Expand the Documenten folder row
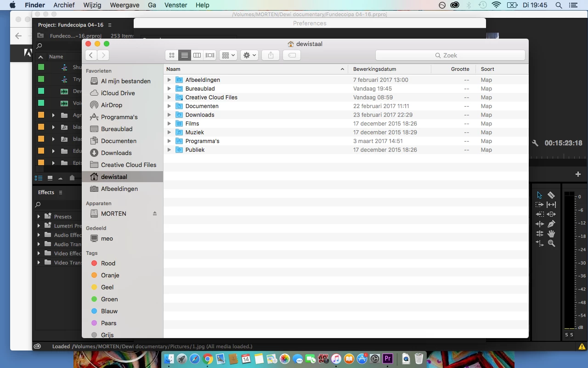The image size is (588, 368). [x=169, y=106]
